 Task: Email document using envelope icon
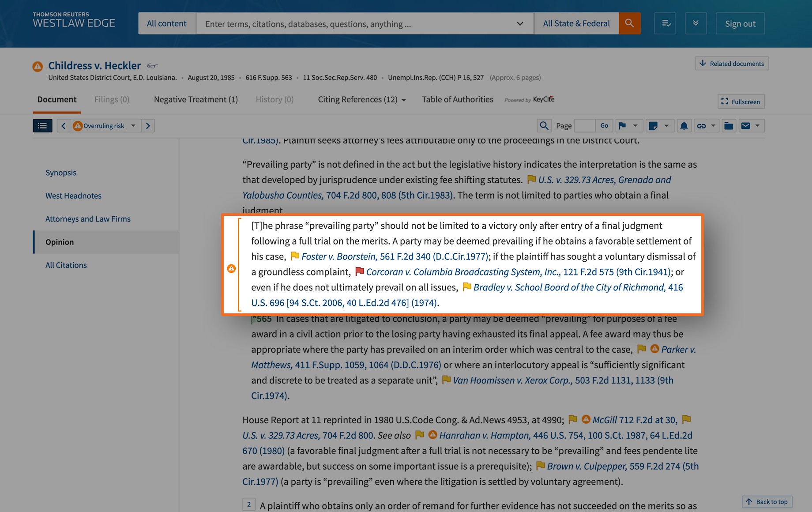tap(746, 126)
